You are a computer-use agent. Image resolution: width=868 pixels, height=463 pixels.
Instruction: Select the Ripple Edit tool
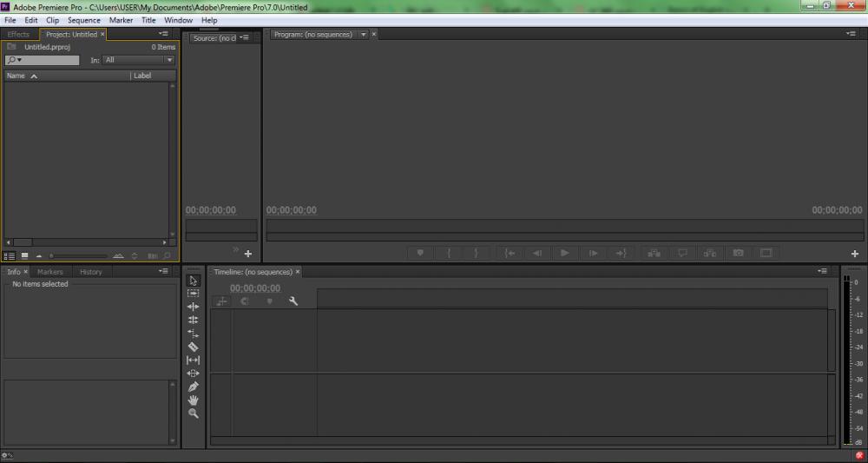click(x=193, y=307)
